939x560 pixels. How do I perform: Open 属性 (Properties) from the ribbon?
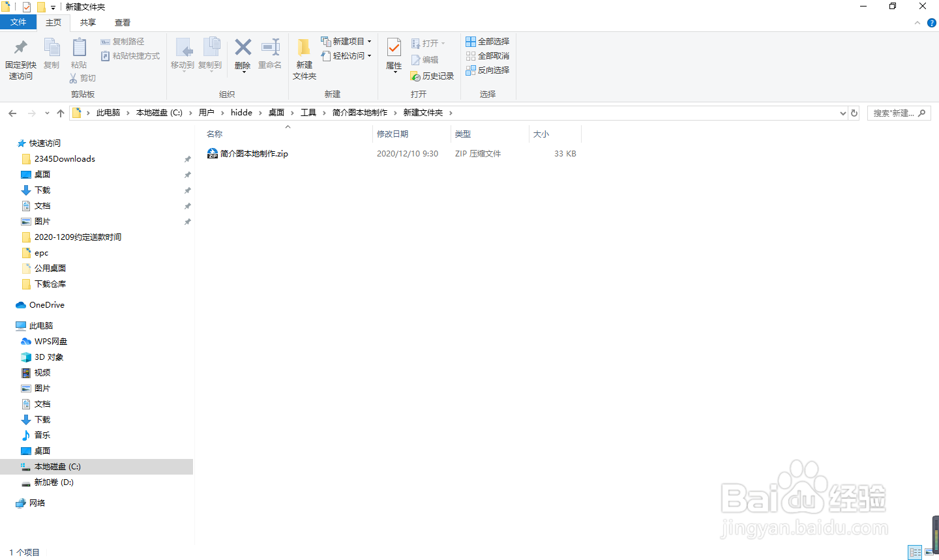(394, 56)
